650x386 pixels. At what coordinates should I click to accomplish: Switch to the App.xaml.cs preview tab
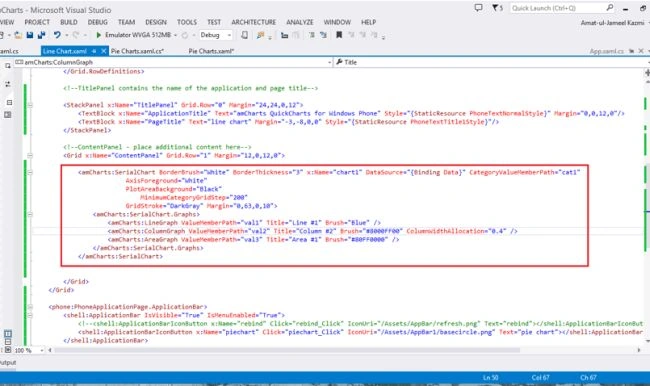point(607,51)
